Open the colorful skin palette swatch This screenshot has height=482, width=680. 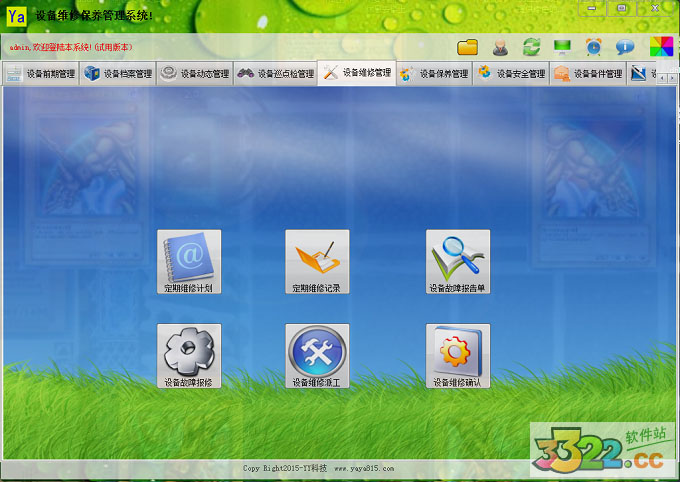tap(661, 46)
